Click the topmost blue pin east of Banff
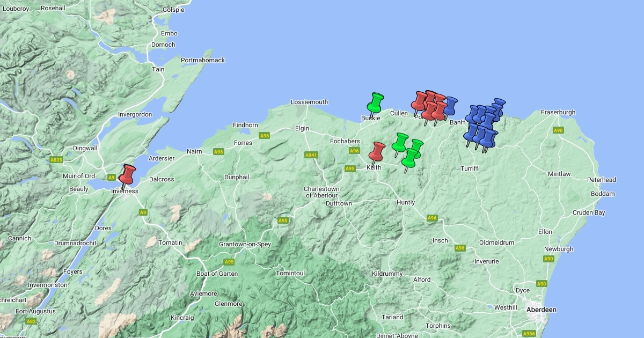The image size is (644, 338). click(x=500, y=105)
